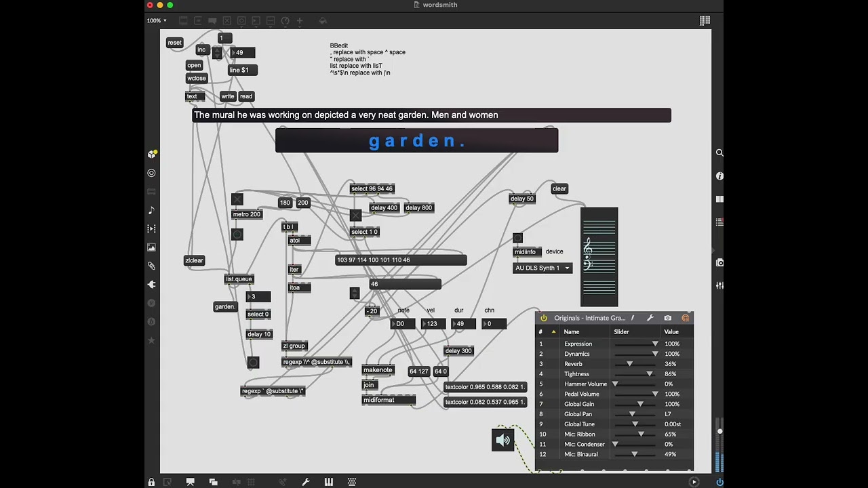
Task: Click the grid calendar icon at top right
Action: coord(705,21)
